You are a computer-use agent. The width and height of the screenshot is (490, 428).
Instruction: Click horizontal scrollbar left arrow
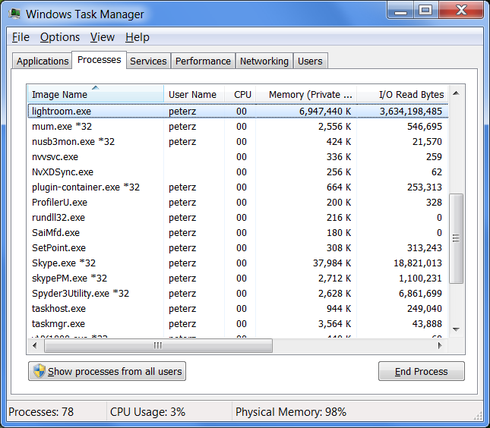pyautogui.click(x=35, y=345)
